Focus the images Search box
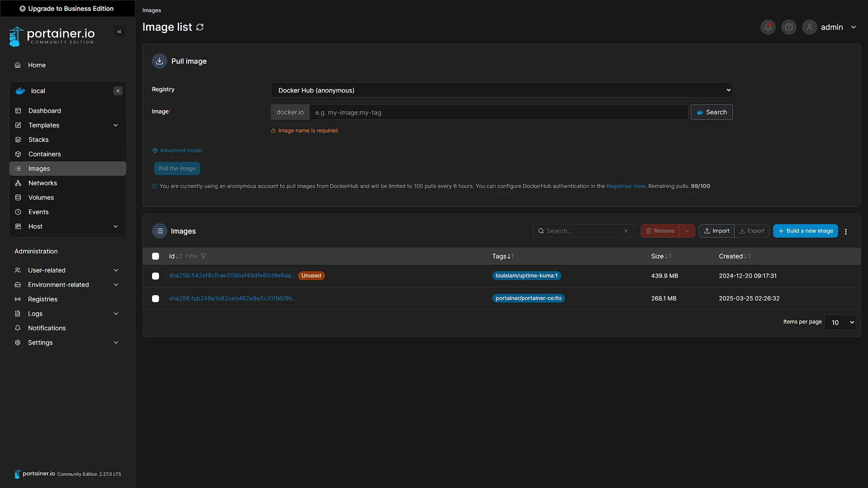Image resolution: width=868 pixels, height=488 pixels. click(583, 231)
